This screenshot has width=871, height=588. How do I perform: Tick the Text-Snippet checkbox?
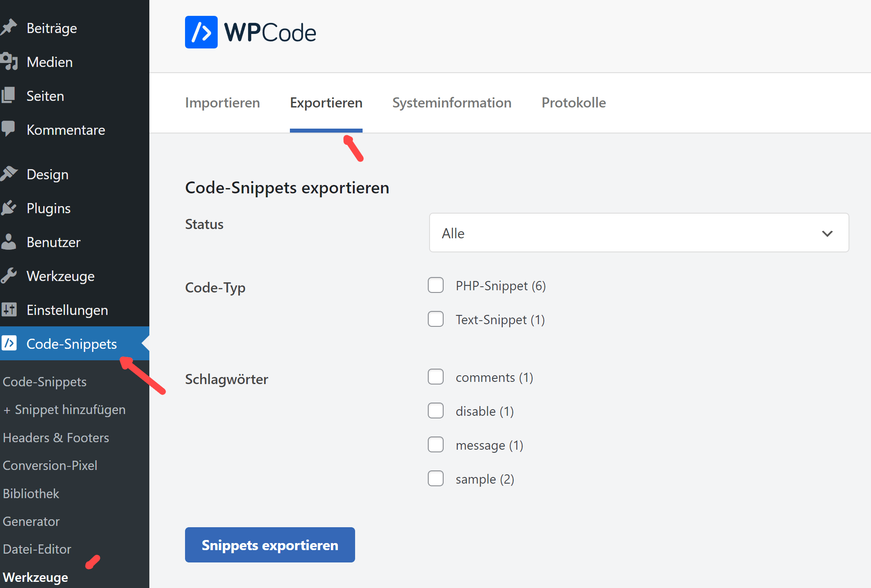[x=436, y=319]
